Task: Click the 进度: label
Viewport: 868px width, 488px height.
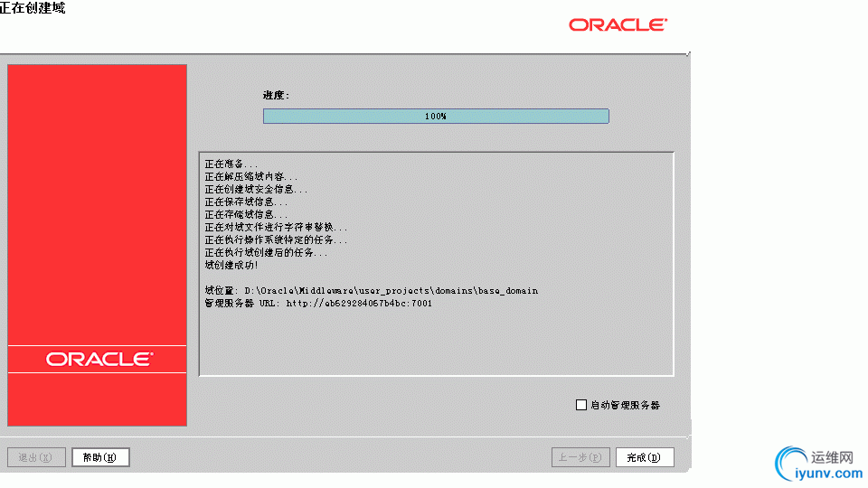Action: [x=276, y=95]
